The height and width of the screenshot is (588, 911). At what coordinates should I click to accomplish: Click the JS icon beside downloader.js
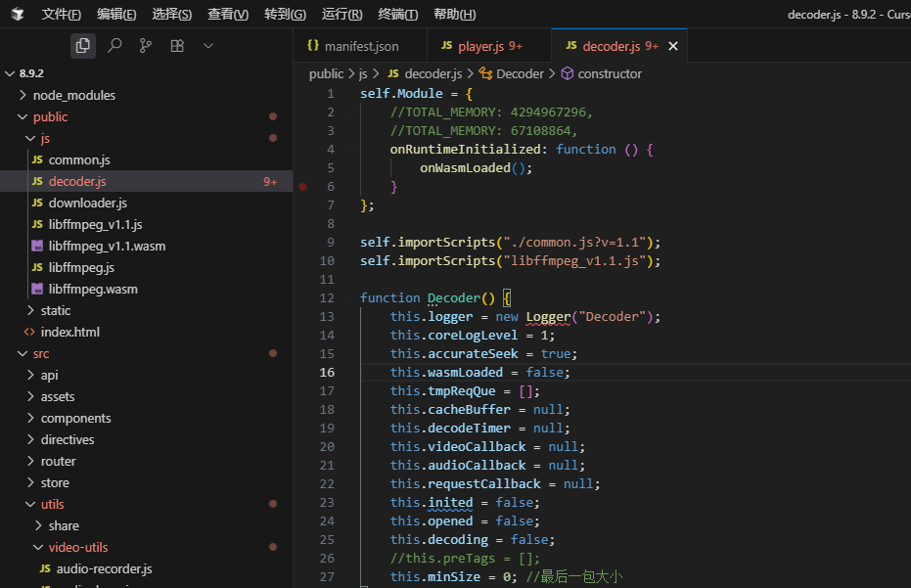pos(37,203)
